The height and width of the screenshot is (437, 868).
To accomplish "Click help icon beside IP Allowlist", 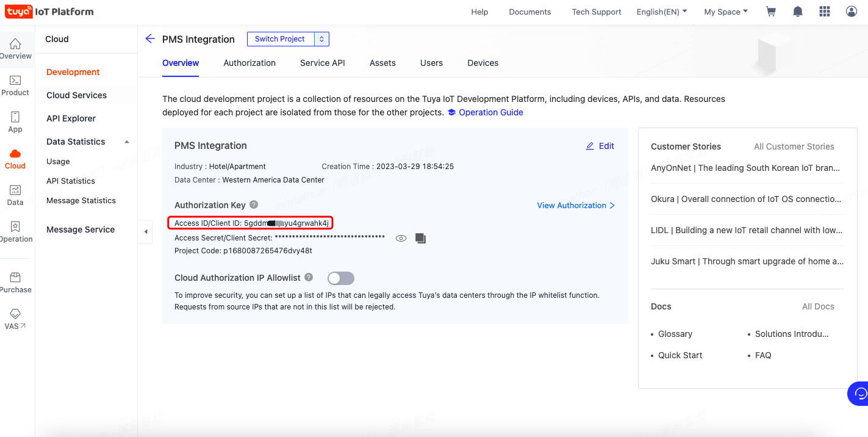I will (309, 277).
